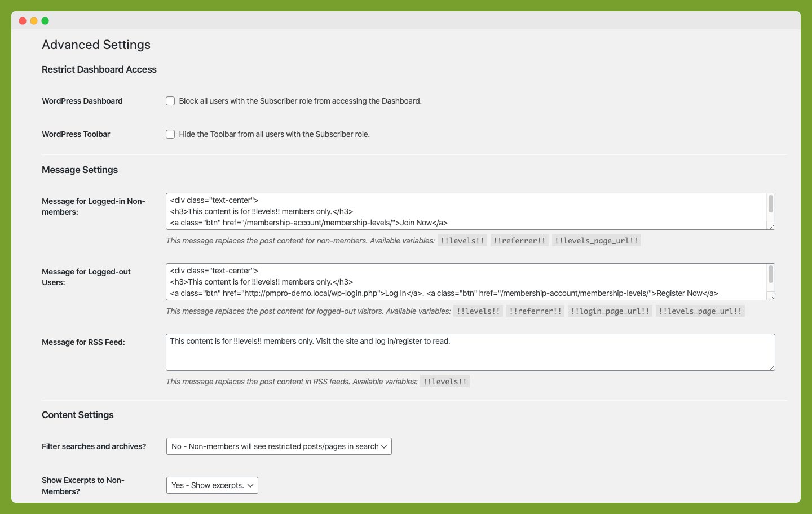
Task: Click the !!referrer!! variable under the logged-out message
Action: click(535, 311)
